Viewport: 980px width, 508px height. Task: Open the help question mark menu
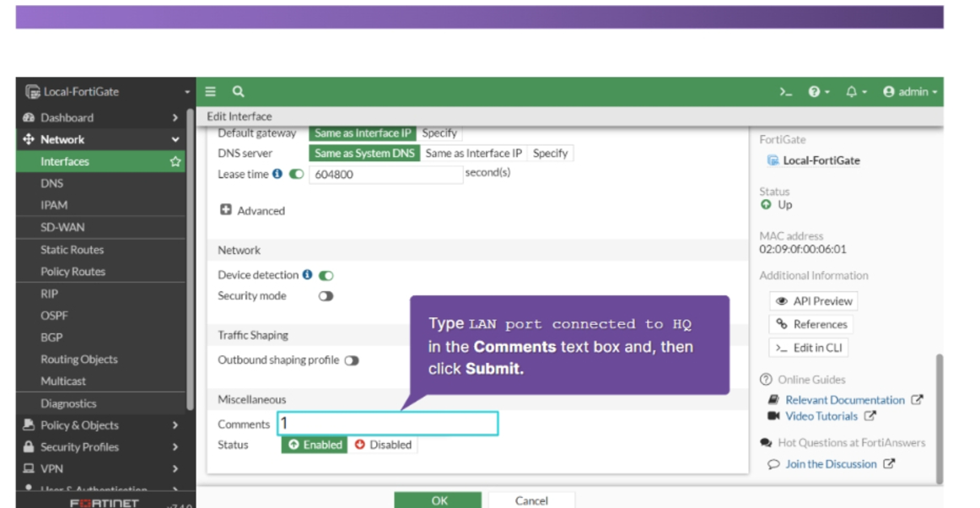pyautogui.click(x=818, y=92)
